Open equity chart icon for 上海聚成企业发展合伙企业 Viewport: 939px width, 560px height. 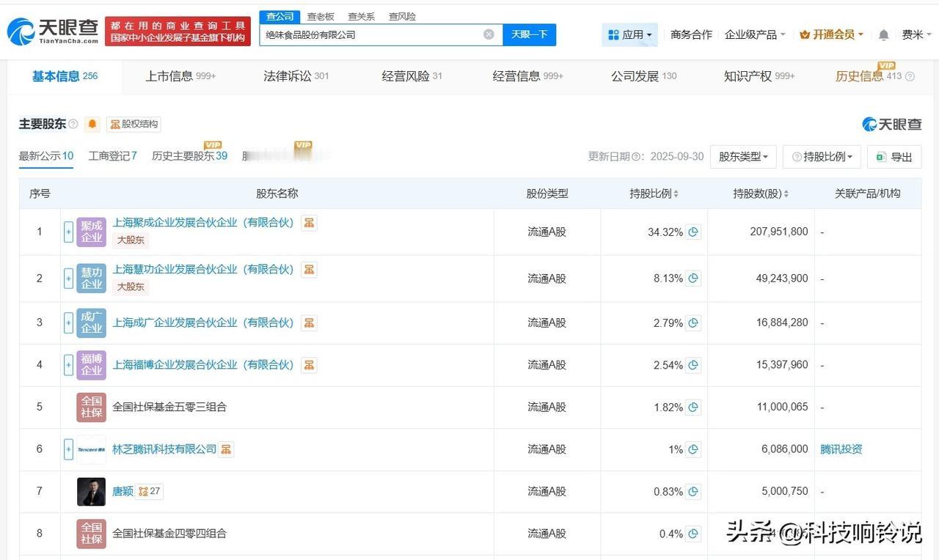(310, 223)
